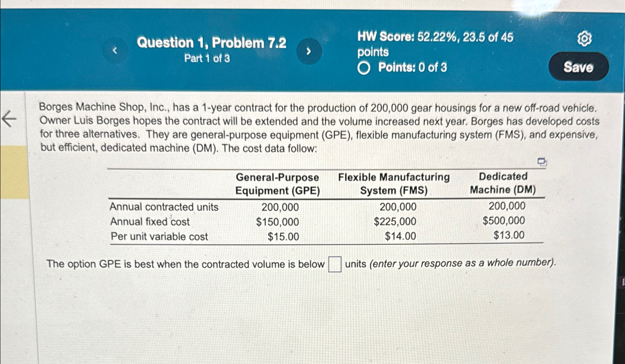Image resolution: width=625 pixels, height=364 pixels.
Task: Click the left-pointing navigation arrow icon
Action: pos(10,119)
